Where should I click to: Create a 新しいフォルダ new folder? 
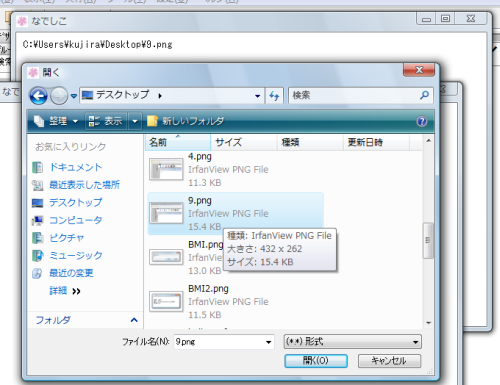(186, 121)
